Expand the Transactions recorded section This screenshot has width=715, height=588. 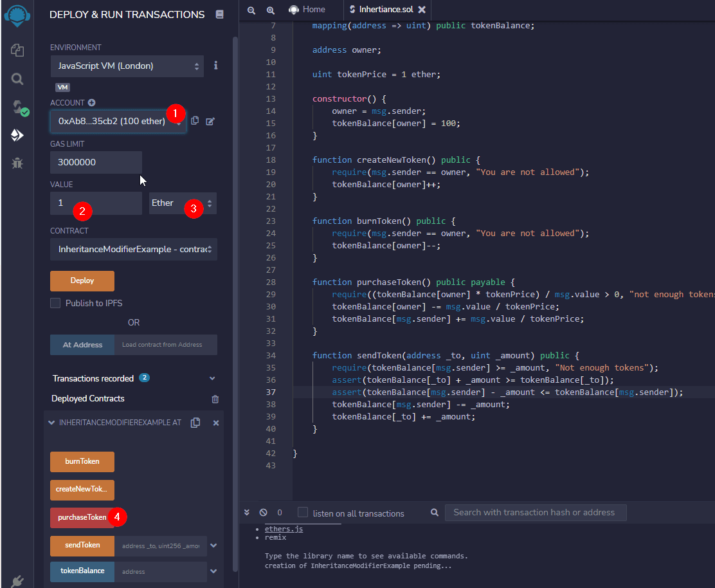tap(212, 379)
